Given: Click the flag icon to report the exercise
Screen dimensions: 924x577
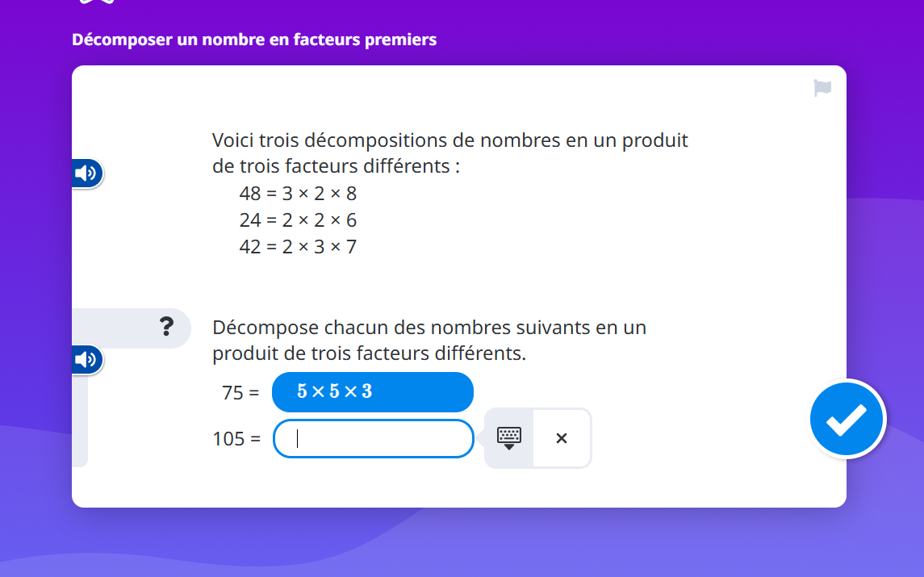Looking at the screenshot, I should (822, 88).
